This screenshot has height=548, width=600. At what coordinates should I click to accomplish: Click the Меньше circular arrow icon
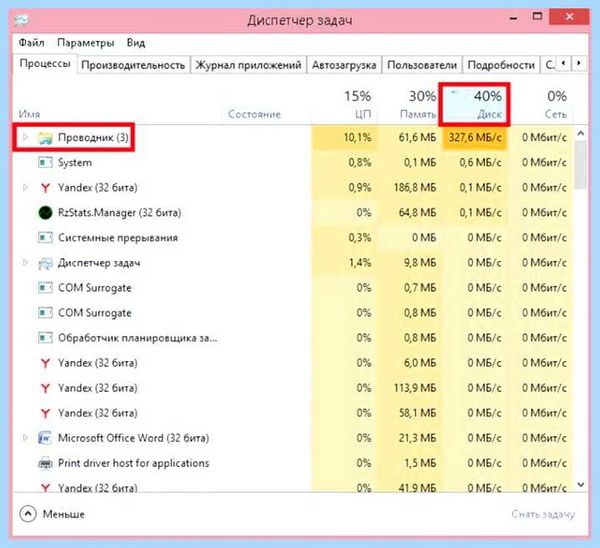(x=28, y=514)
